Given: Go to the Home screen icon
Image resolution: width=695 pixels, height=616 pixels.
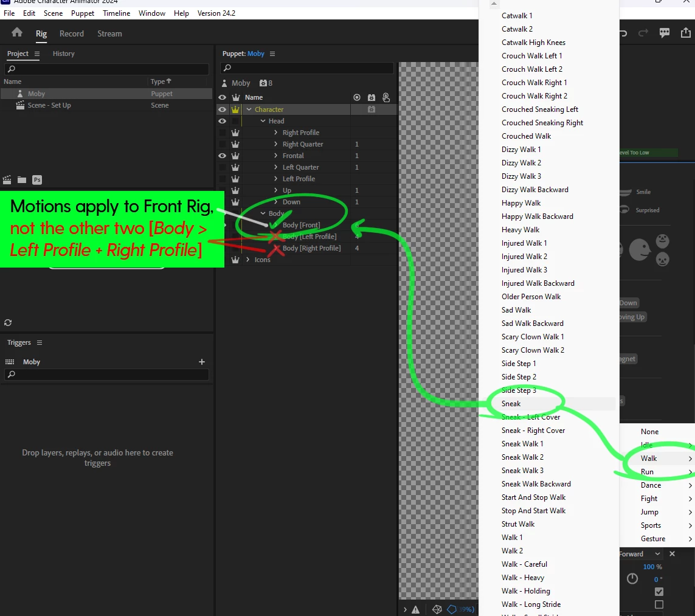Looking at the screenshot, I should 17,32.
